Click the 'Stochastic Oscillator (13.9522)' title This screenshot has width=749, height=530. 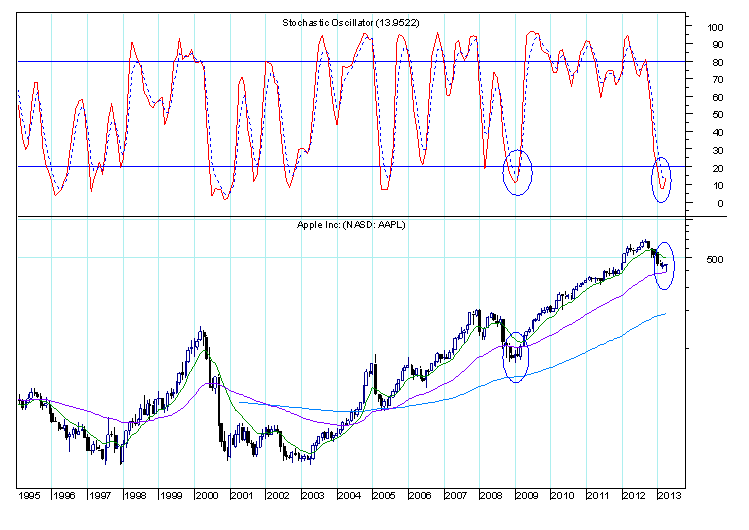(x=351, y=23)
